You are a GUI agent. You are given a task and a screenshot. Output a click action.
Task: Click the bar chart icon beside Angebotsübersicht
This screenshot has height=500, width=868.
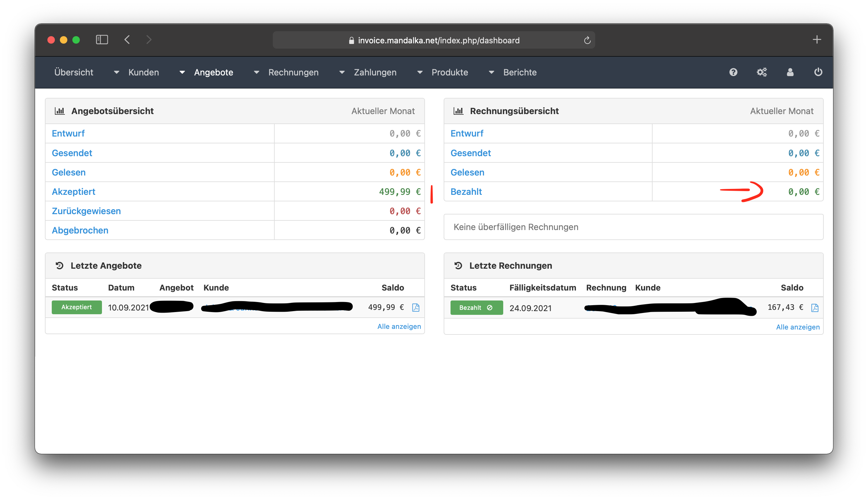click(60, 111)
